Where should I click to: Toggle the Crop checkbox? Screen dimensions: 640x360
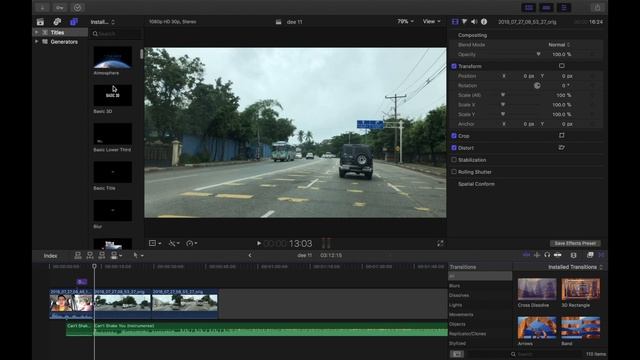pyautogui.click(x=454, y=136)
